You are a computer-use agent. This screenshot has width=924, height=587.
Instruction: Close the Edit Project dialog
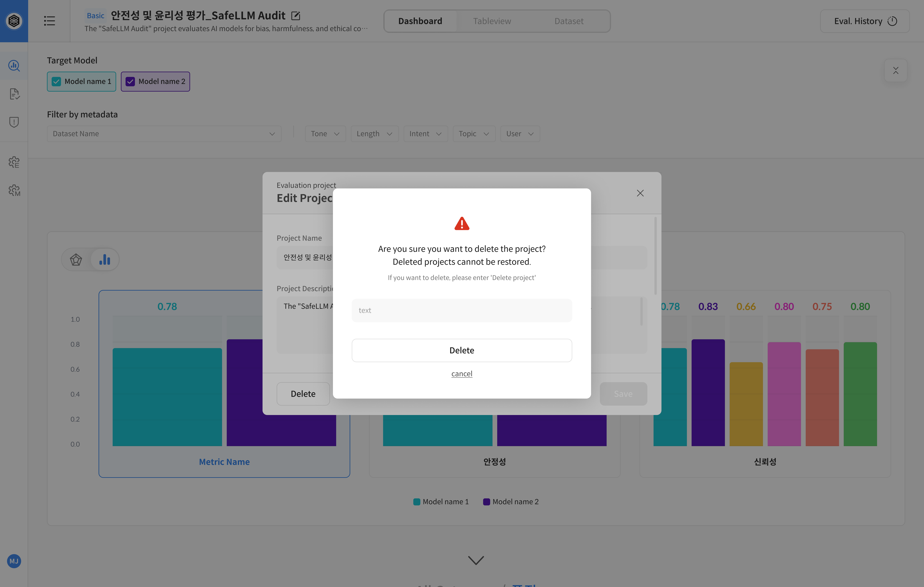[640, 193]
